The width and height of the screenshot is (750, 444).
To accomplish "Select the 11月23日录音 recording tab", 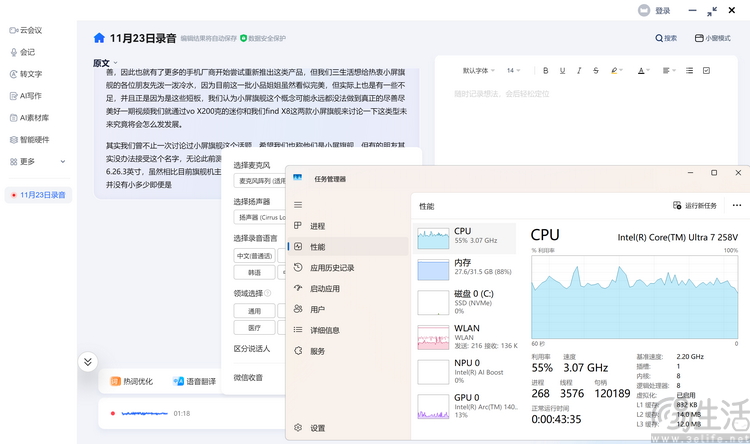I will (x=38, y=195).
